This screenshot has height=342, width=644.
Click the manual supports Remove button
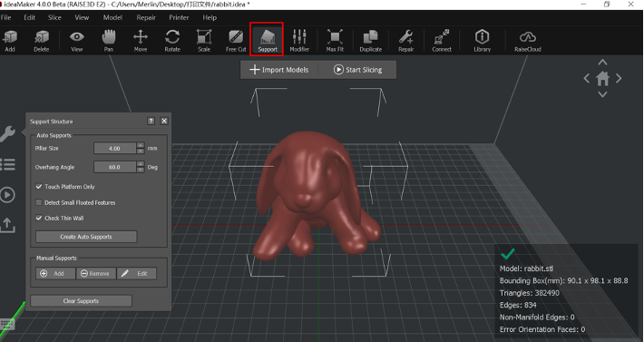click(96, 273)
